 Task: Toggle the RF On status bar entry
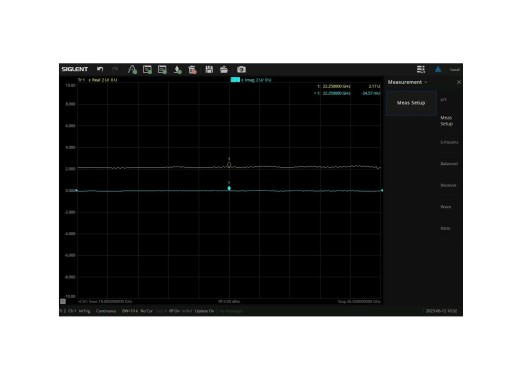click(174, 311)
